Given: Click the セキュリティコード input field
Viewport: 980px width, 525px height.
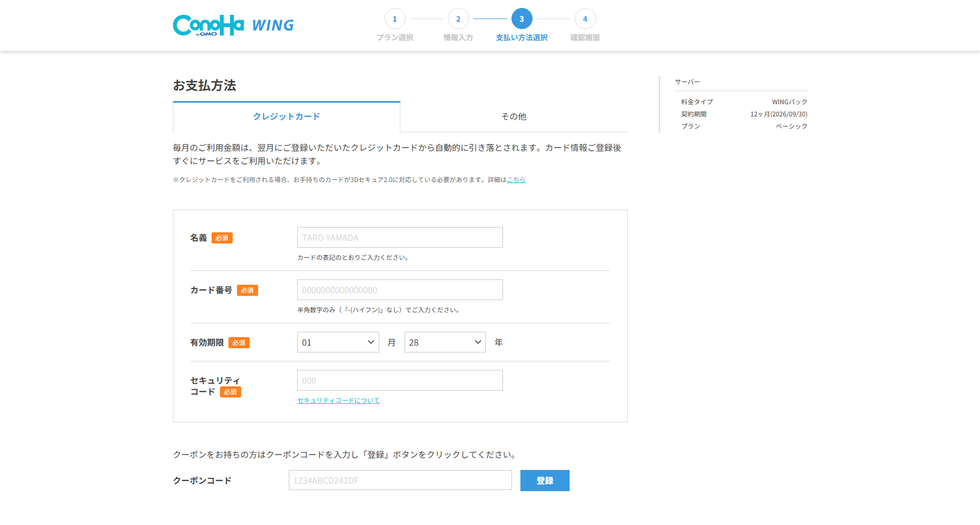Looking at the screenshot, I should (x=399, y=380).
